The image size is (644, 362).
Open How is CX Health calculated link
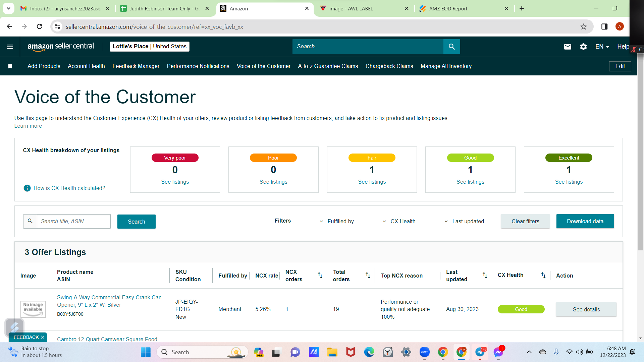(69, 188)
